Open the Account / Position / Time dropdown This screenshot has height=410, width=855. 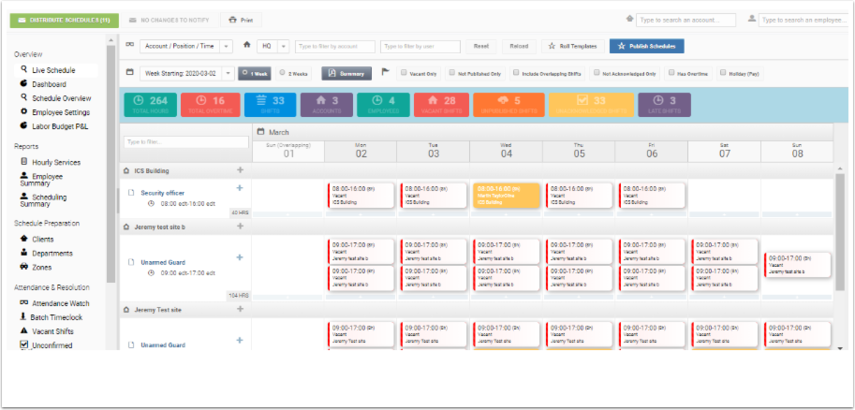pyautogui.click(x=186, y=46)
